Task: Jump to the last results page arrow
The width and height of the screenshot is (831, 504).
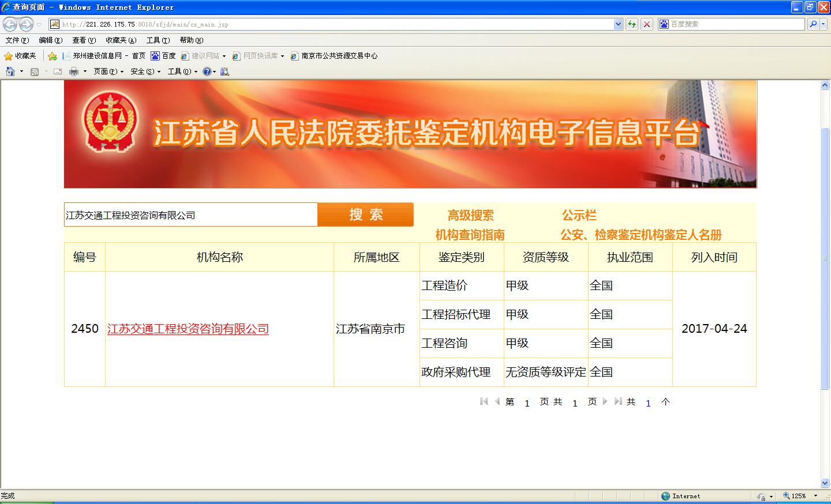Action: [617, 401]
